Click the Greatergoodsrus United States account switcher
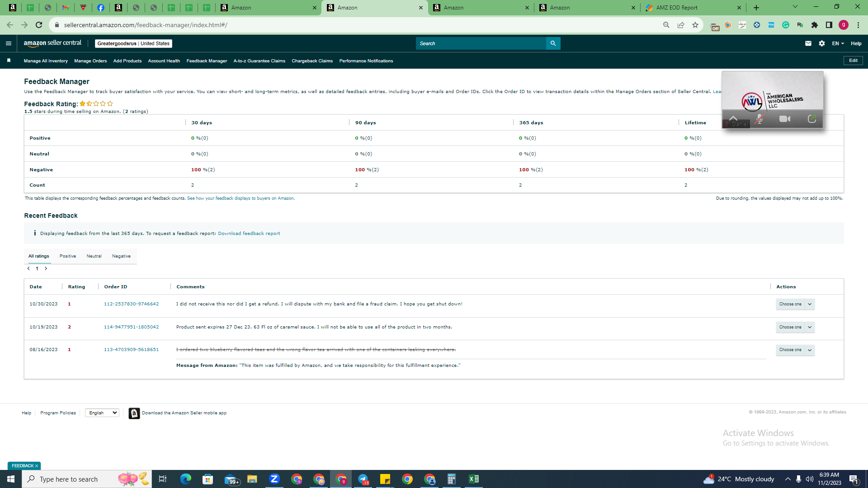This screenshot has width=868, height=488. [134, 43]
